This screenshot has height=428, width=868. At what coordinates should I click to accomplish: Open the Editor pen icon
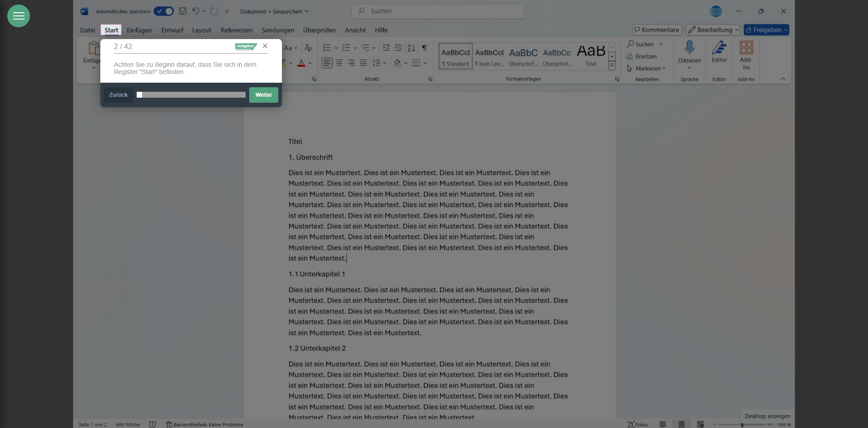click(x=719, y=48)
